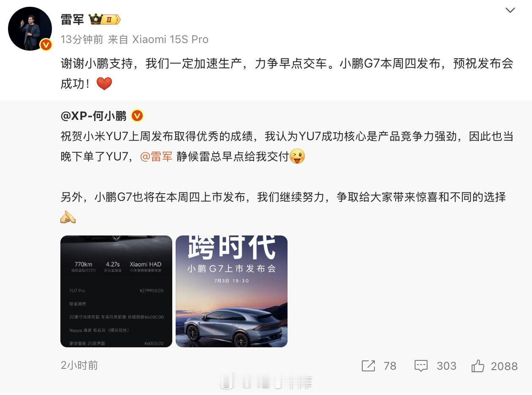Click the @雷军 mention in quoted post

tap(156, 157)
